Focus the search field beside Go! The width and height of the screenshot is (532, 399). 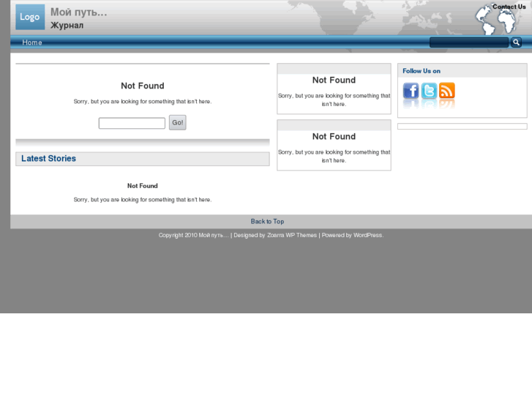pos(132,123)
